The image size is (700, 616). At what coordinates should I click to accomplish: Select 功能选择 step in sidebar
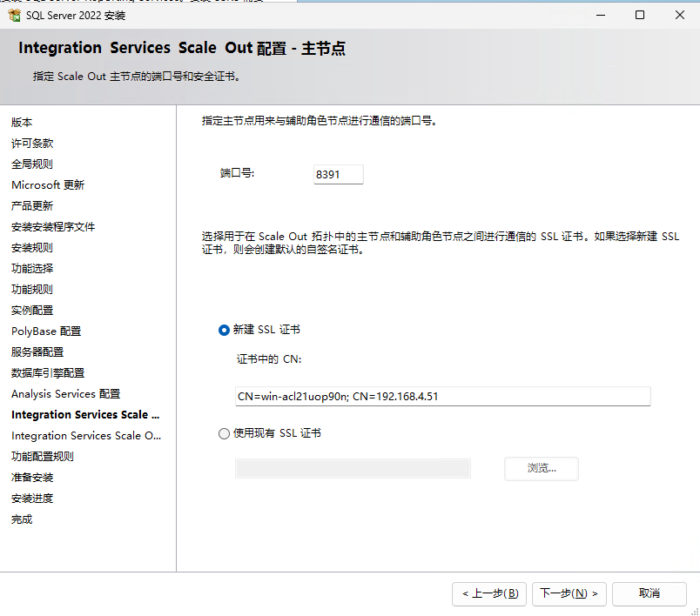tap(32, 269)
